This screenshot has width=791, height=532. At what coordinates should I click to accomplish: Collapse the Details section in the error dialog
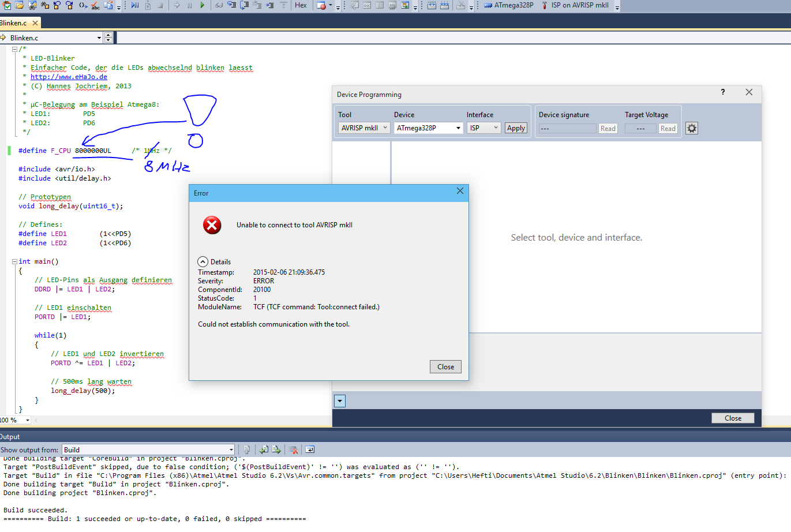click(203, 261)
